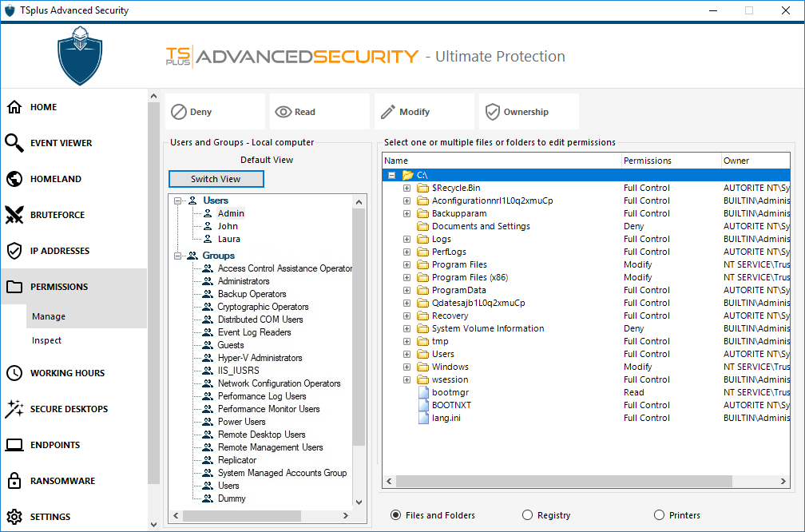805x532 pixels.
Task: Collapse the Users tree node
Action: click(x=176, y=200)
